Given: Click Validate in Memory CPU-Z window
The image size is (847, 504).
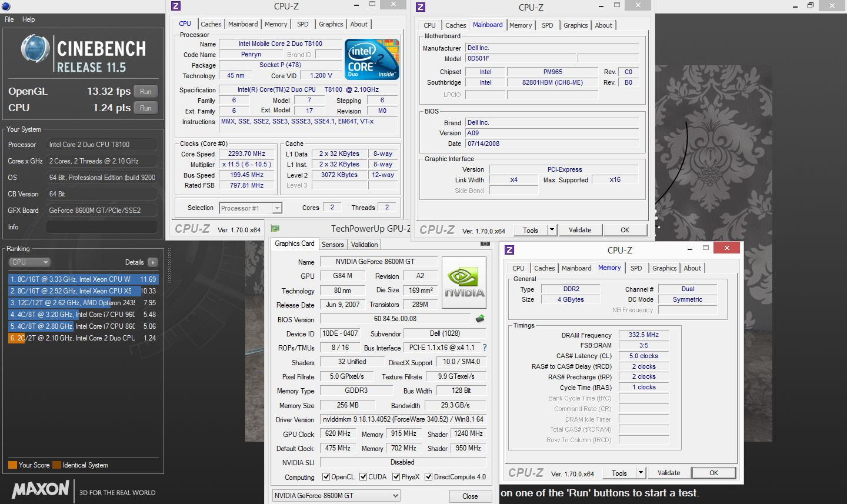Looking at the screenshot, I should 669,473.
